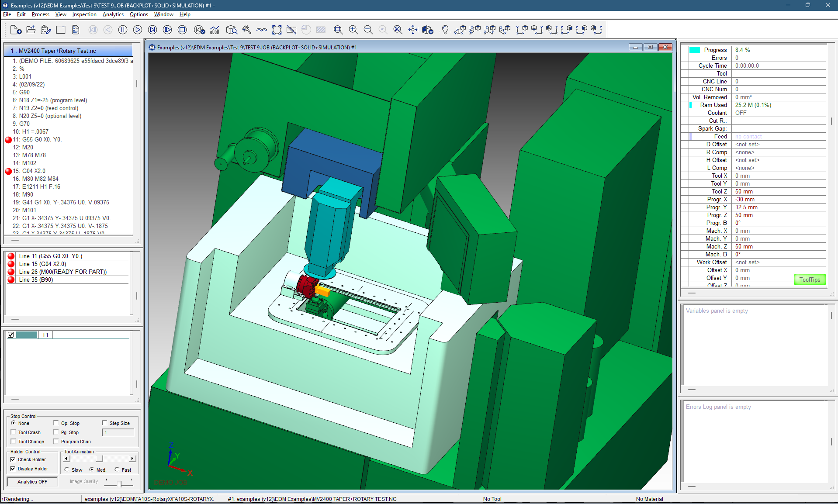Stop the simulation
The width and height of the screenshot is (838, 504).
(x=182, y=30)
